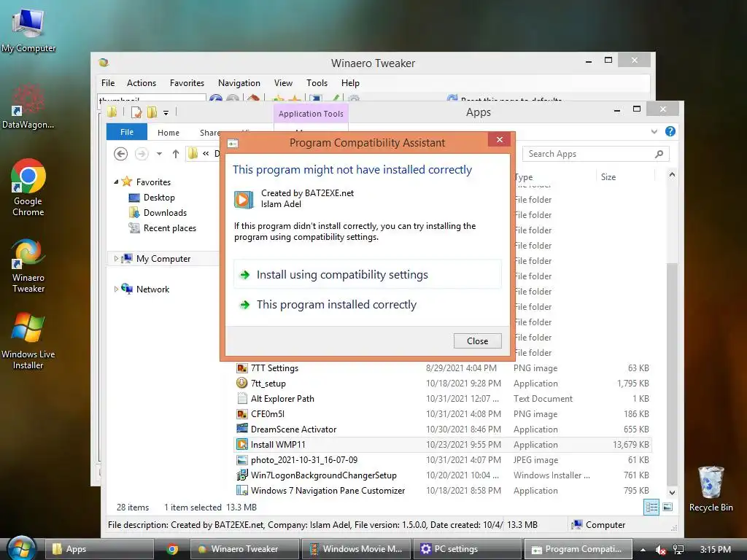Switch to Windows Movie Maker taskbar button

point(356,549)
